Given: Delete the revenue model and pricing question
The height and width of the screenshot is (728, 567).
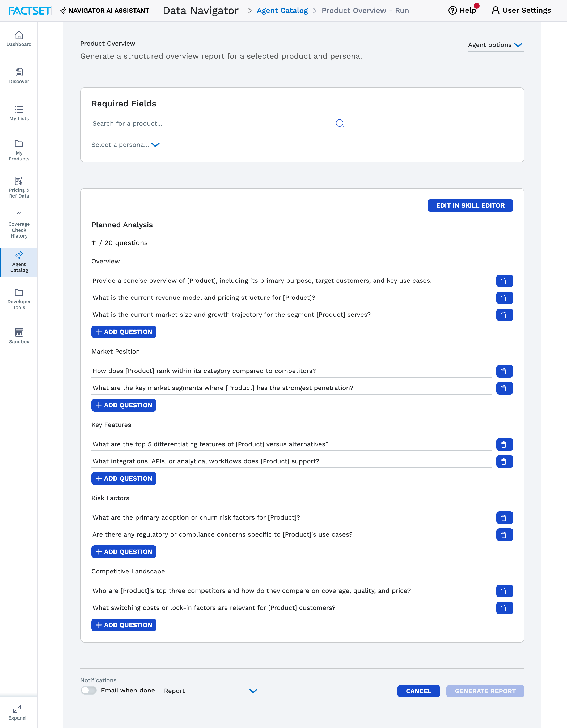Looking at the screenshot, I should click(504, 298).
